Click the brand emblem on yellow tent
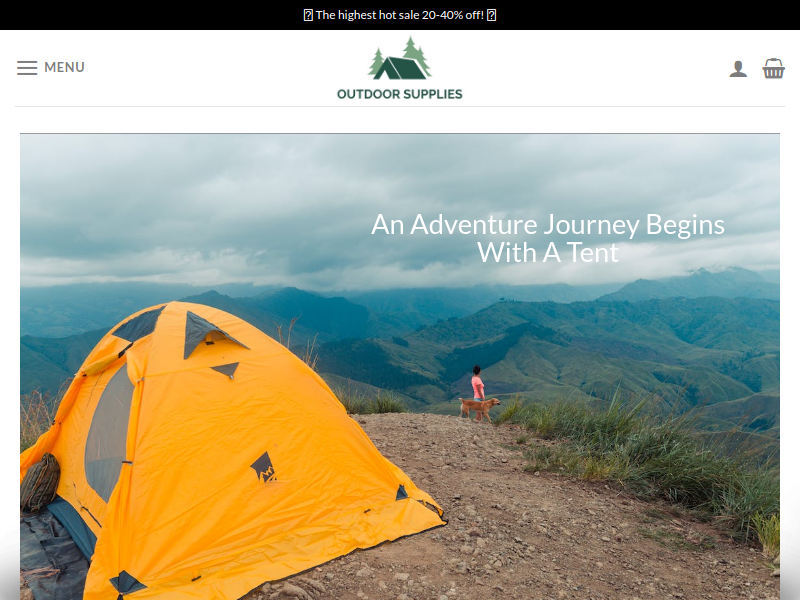Screen dimensions: 800x600 click(x=263, y=467)
